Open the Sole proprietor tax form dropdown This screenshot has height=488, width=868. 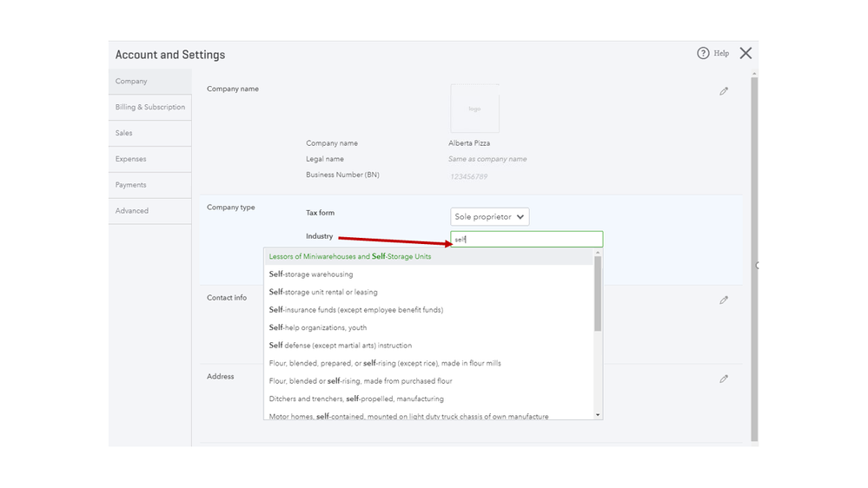point(489,217)
